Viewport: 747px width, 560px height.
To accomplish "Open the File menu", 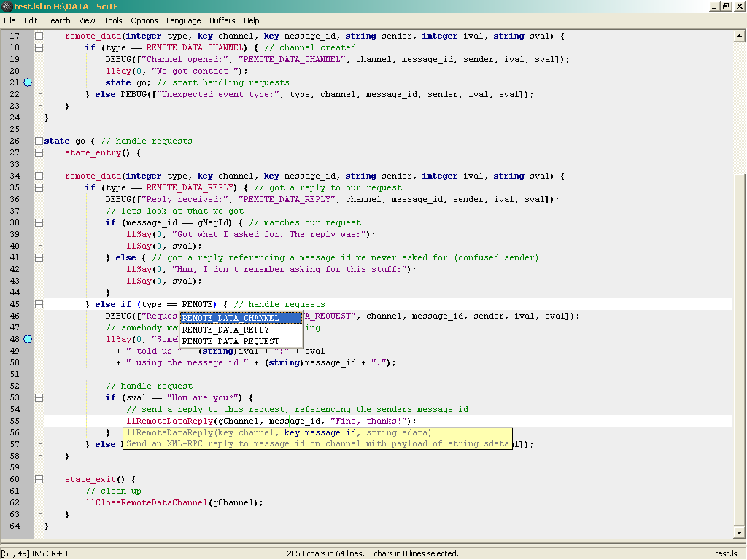I will coord(9,20).
